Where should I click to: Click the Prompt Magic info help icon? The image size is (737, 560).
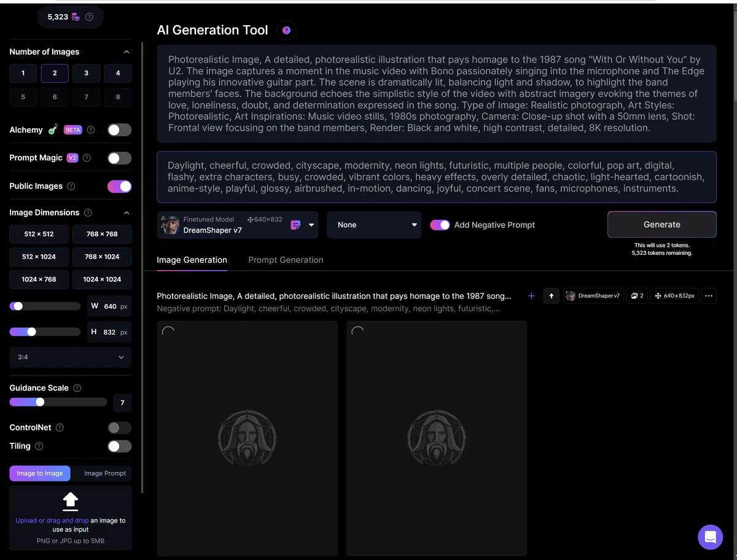(x=87, y=158)
